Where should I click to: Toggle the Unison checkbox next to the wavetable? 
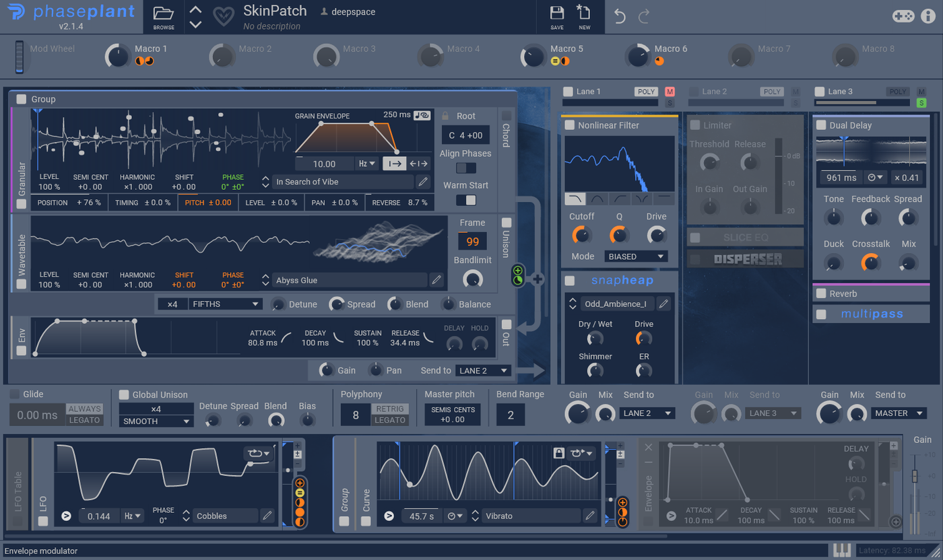[x=507, y=223]
